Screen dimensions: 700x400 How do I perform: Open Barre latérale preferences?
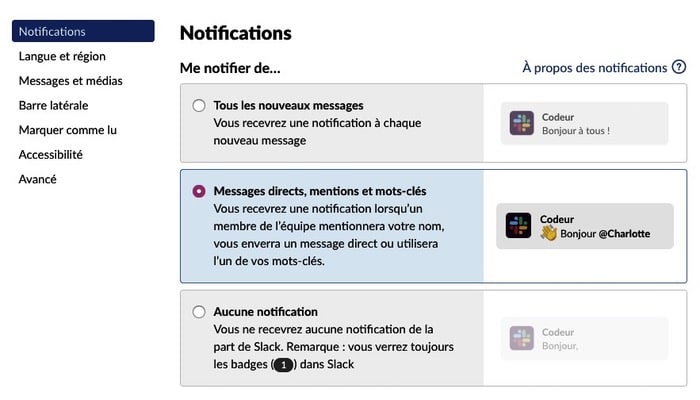(53, 105)
